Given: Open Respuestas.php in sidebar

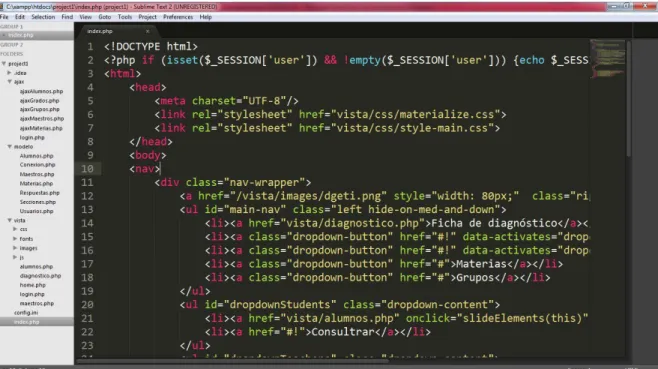Looking at the screenshot, I should pos(39,193).
